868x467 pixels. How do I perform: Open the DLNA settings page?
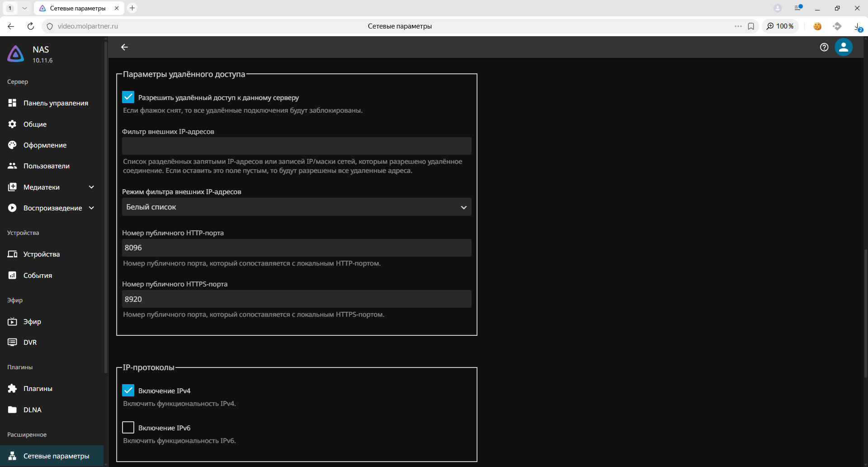[33, 410]
